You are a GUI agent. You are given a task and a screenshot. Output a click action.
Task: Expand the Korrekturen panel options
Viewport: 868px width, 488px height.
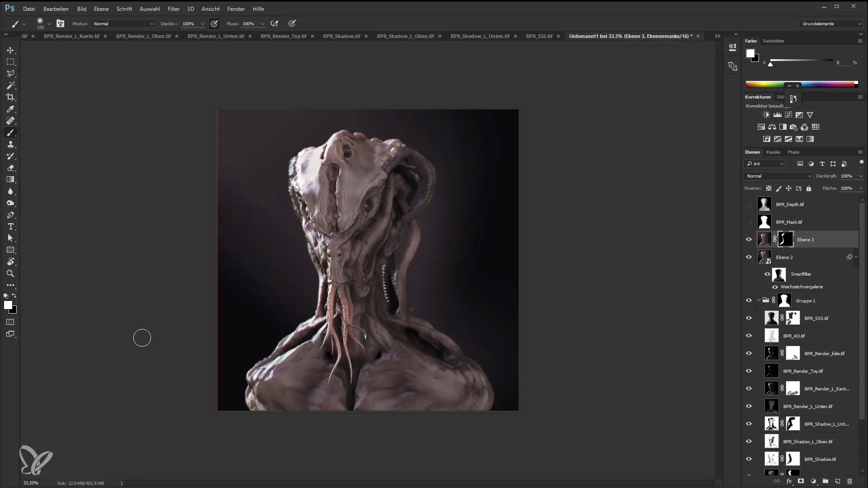[x=860, y=97]
